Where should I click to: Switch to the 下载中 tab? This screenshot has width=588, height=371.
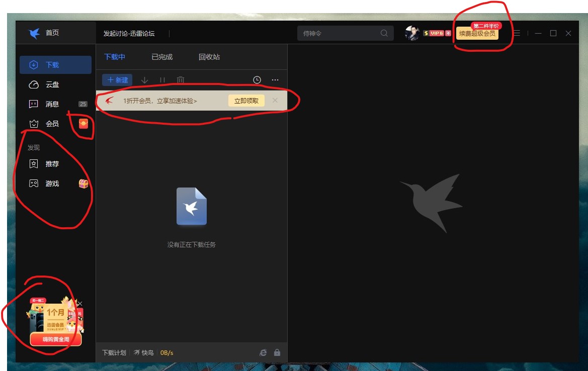(x=115, y=57)
